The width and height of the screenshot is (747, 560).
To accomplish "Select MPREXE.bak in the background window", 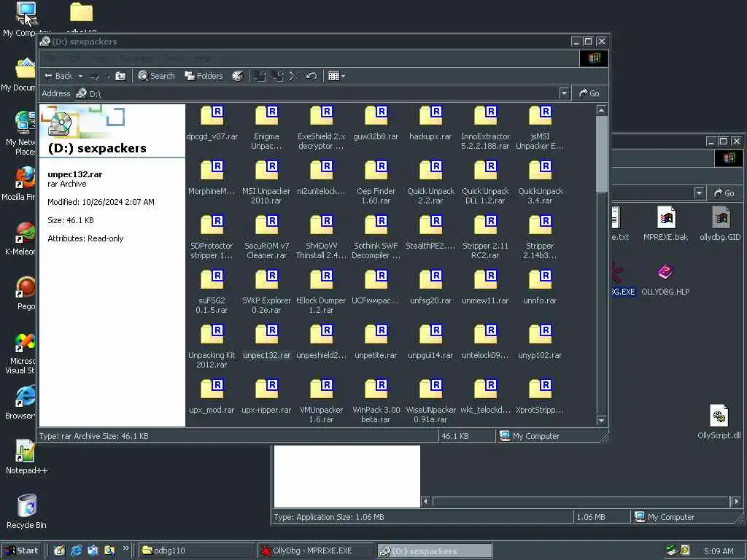I will [x=665, y=224].
